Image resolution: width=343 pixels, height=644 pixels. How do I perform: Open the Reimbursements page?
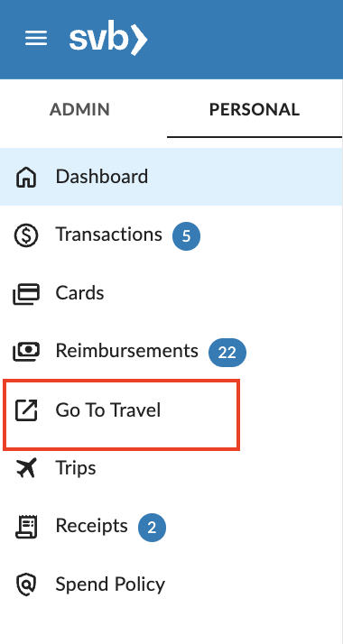coord(171,352)
